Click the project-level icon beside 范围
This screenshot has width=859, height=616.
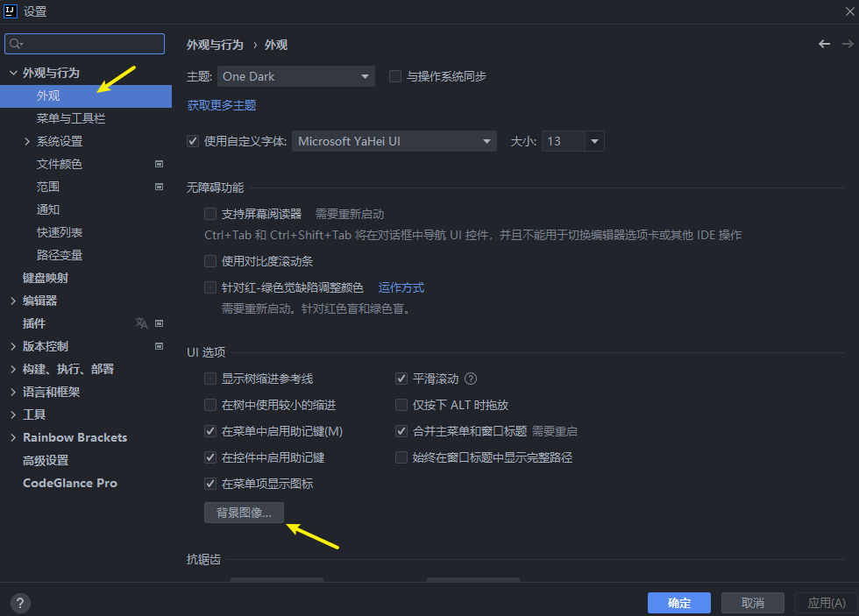[x=160, y=187]
